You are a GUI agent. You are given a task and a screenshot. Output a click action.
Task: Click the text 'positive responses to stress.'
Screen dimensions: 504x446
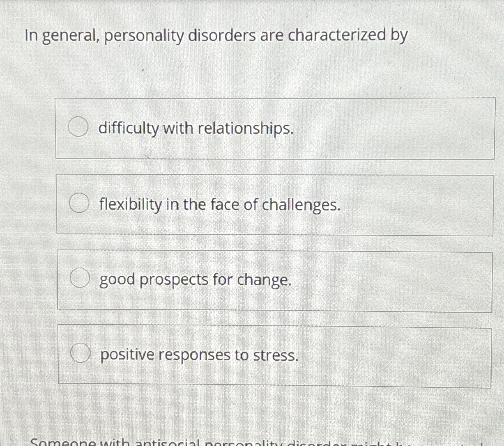pyautogui.click(x=199, y=355)
